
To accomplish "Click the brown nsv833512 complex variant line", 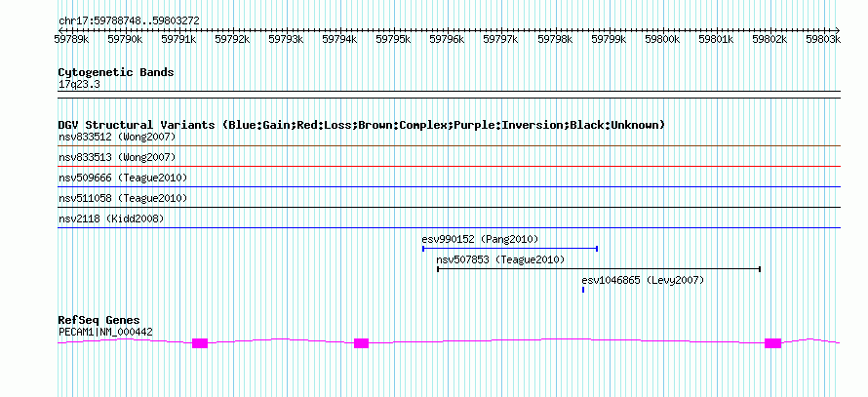I will pyautogui.click(x=449, y=145).
